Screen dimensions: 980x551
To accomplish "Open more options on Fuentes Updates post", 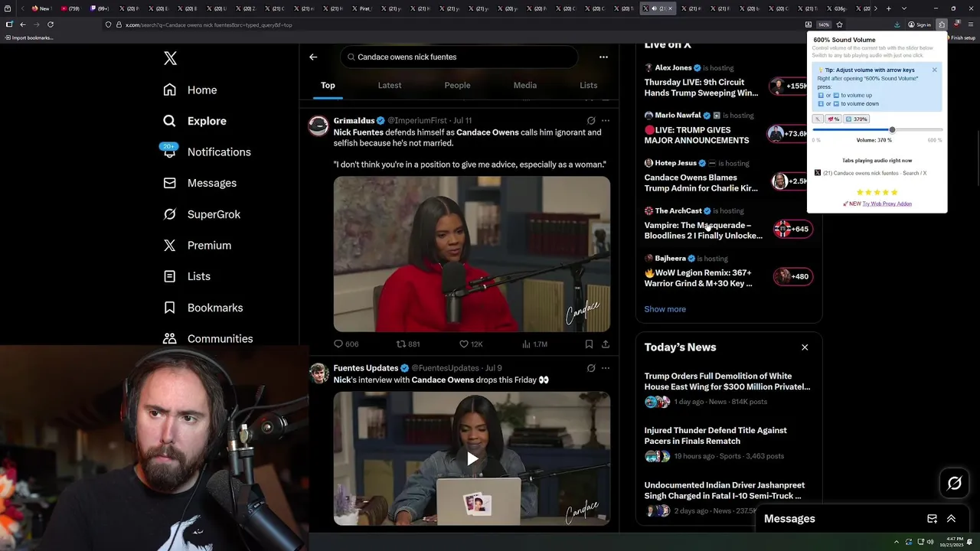I will pyautogui.click(x=606, y=368).
